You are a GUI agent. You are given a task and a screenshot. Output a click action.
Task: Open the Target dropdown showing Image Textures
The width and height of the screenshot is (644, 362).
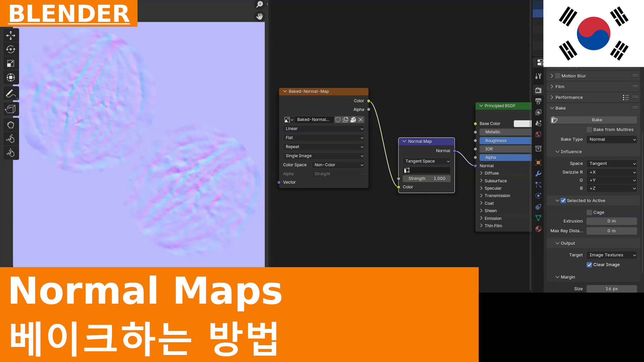point(612,255)
